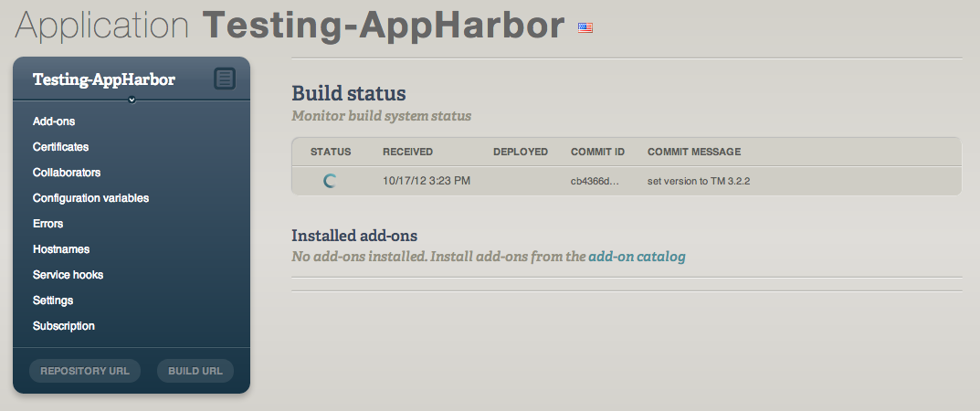980x411 pixels.
Task: Open the Add-ons page
Action: click(x=54, y=121)
